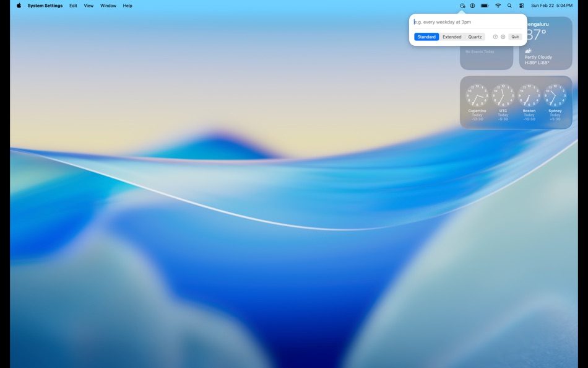The height and width of the screenshot is (368, 588).
Task: Select the Standard expression mode
Action: tap(426, 37)
